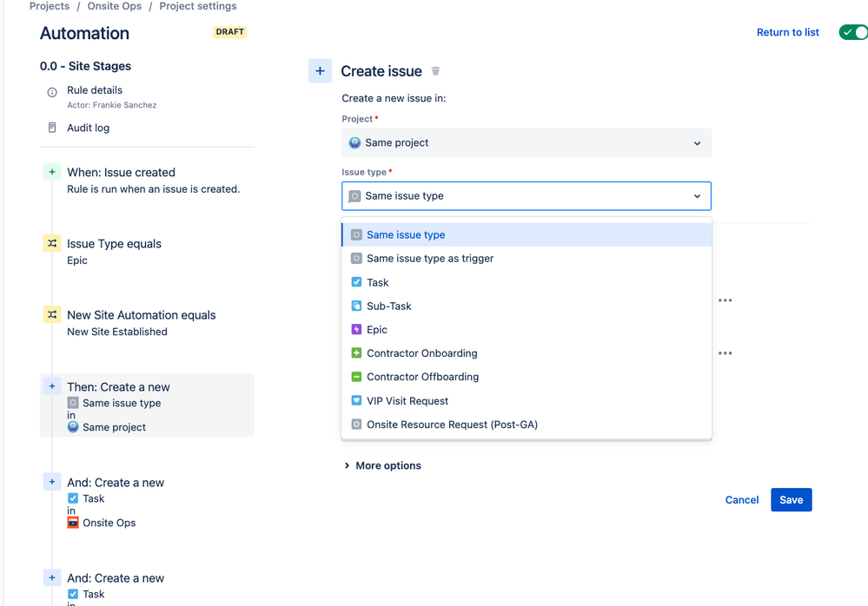Choose Epic from issue type list
The image size is (868, 606).
coord(527,330)
